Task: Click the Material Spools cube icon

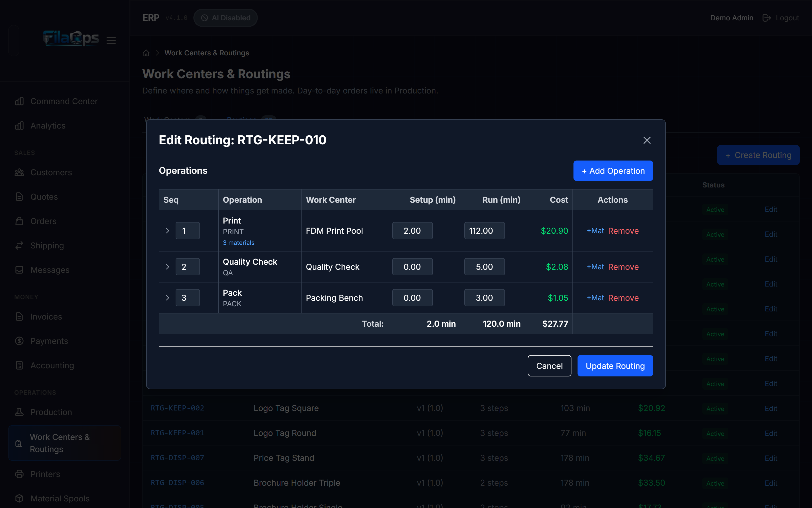Action: tap(19, 498)
